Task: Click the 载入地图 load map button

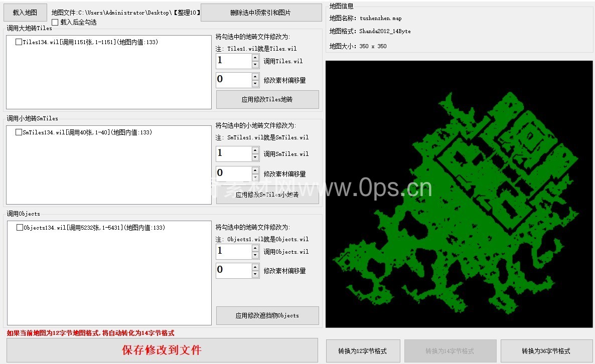Action: [25, 13]
